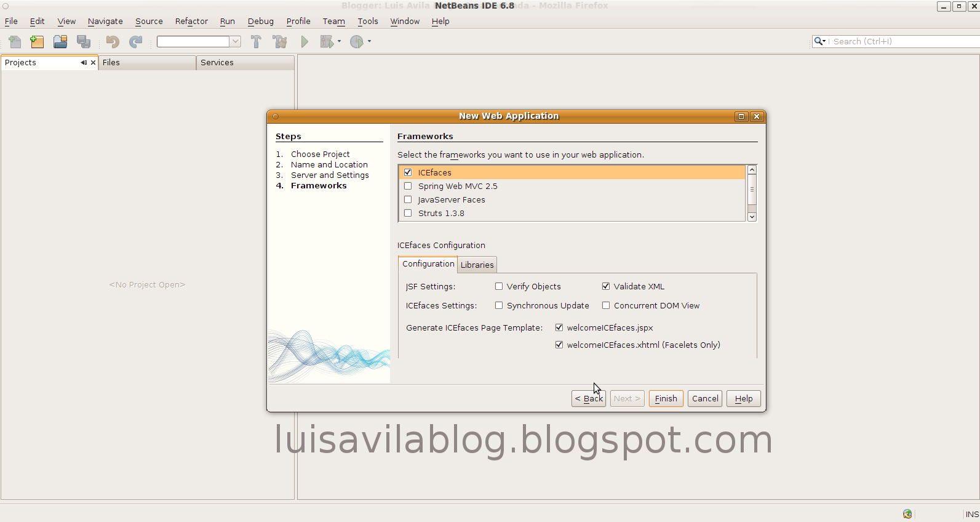Click the Finish button
The height and width of the screenshot is (522, 980).
666,399
